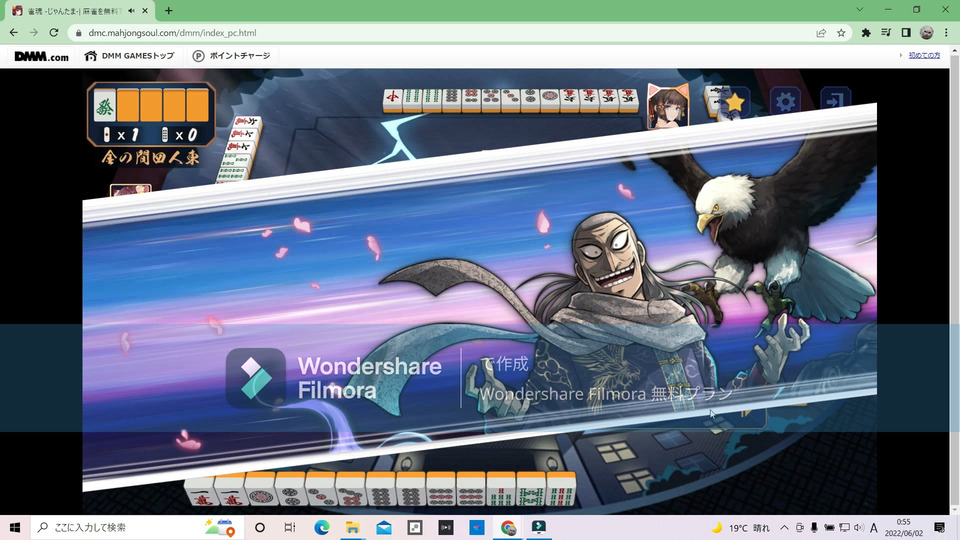Open Chrome three-dot menu

(947, 33)
